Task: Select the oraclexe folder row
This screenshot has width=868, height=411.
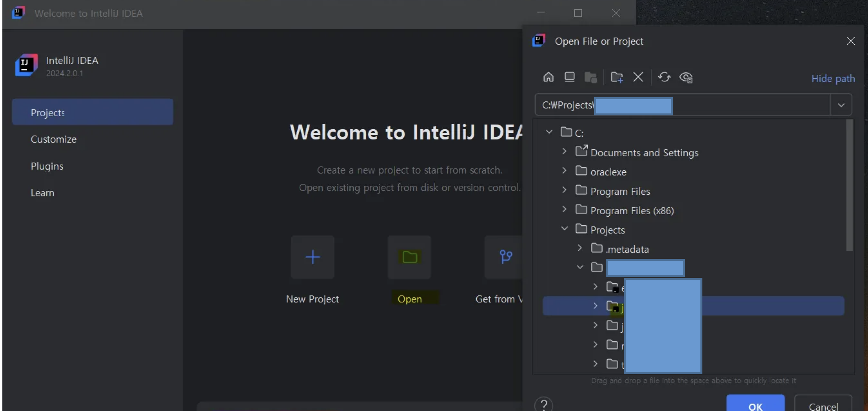Action: (x=694, y=172)
